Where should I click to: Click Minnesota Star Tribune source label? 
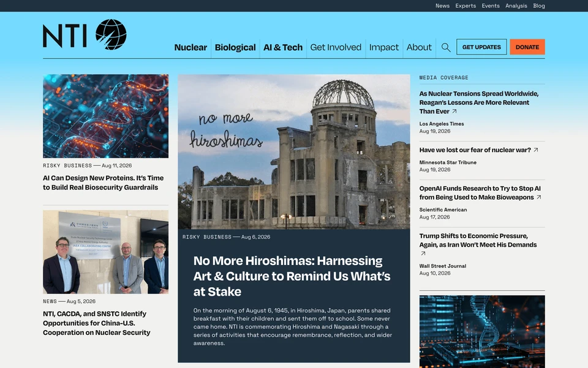(448, 162)
